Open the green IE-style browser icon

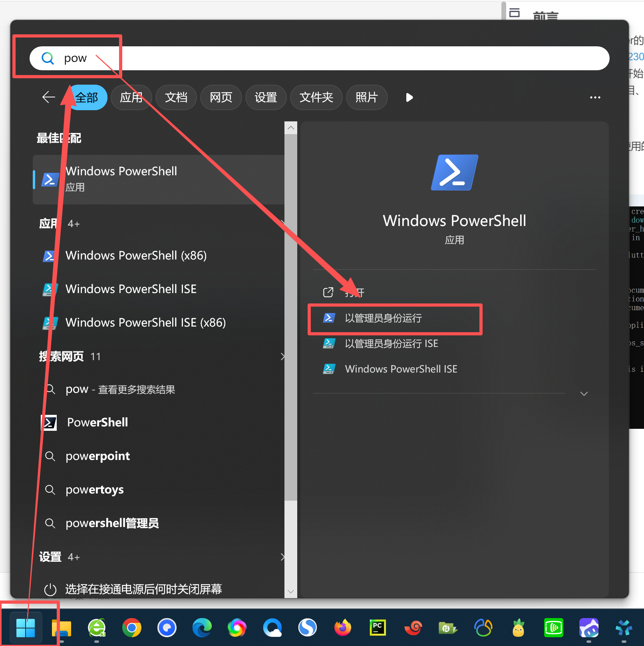pyautogui.click(x=97, y=628)
